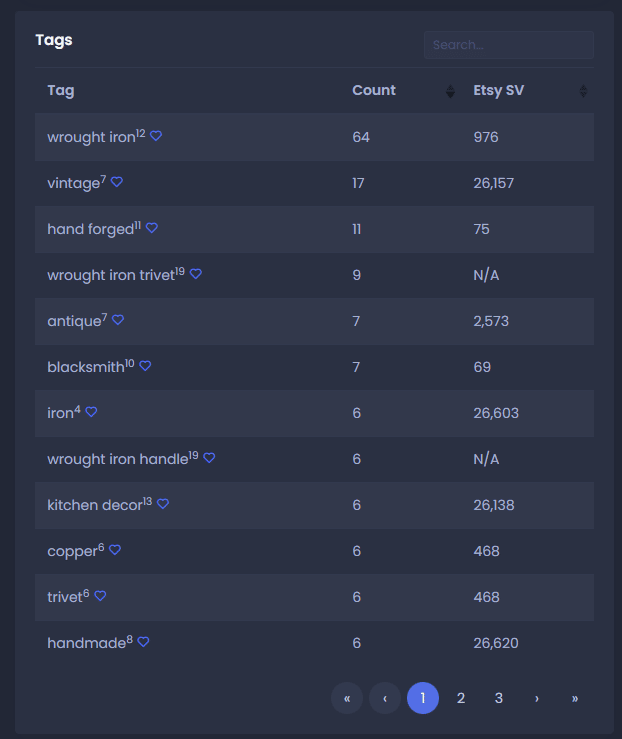Jump to last page double arrow

click(575, 698)
